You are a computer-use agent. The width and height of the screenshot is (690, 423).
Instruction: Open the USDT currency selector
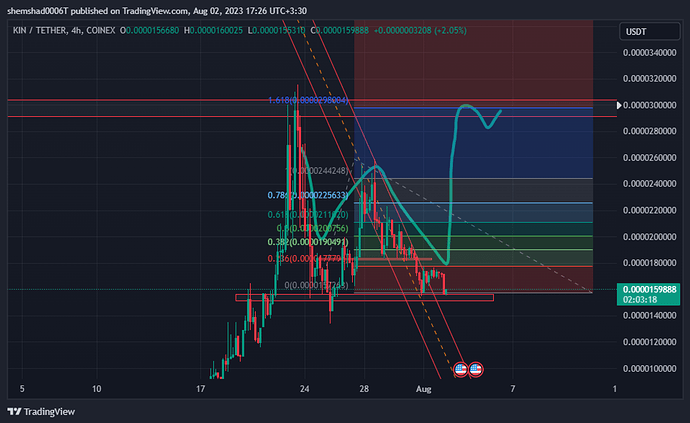[635, 31]
